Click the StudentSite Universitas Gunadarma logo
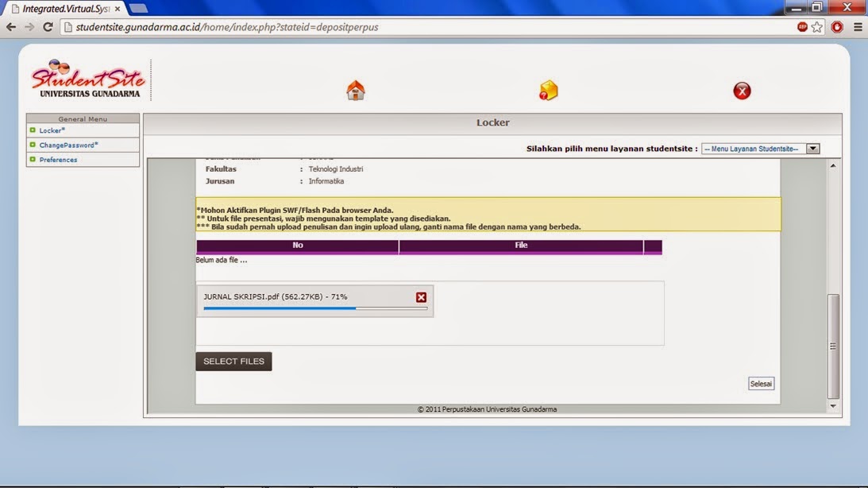Image resolution: width=868 pixels, height=488 pixels. coord(89,78)
